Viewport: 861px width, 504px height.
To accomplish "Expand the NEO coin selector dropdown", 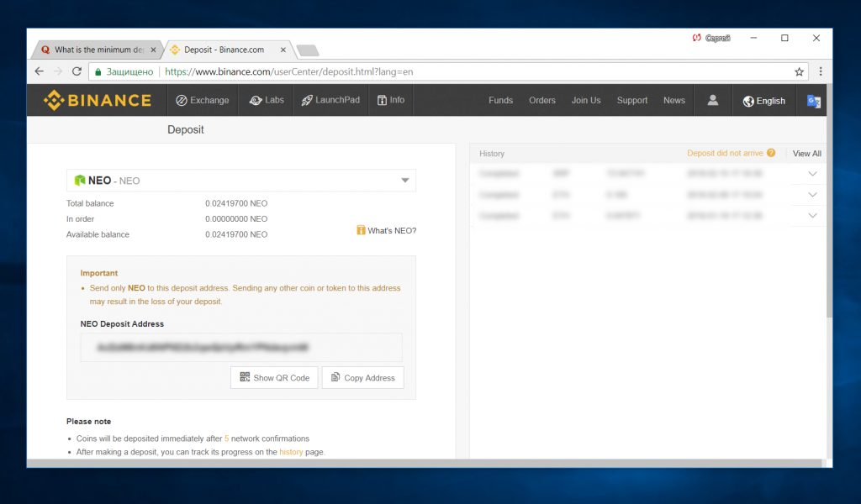I will (241, 181).
